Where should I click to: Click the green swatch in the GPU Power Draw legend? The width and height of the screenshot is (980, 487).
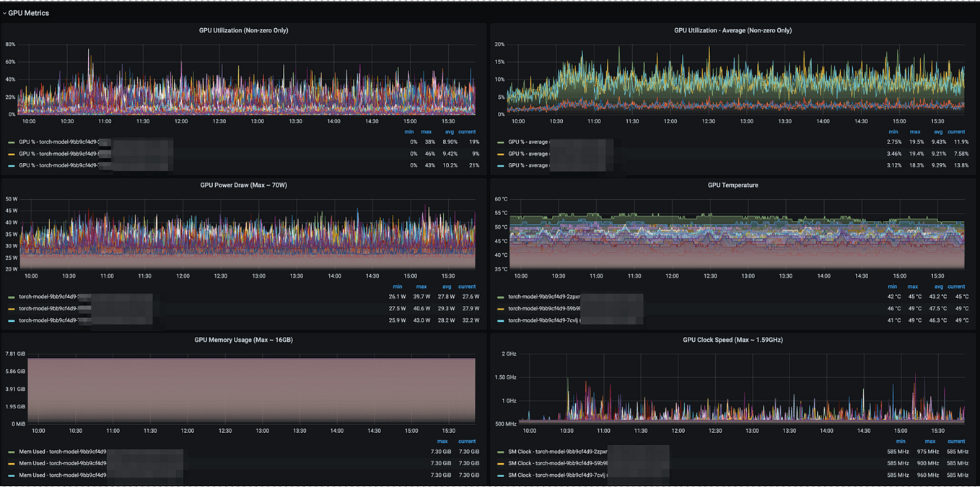tap(12, 297)
